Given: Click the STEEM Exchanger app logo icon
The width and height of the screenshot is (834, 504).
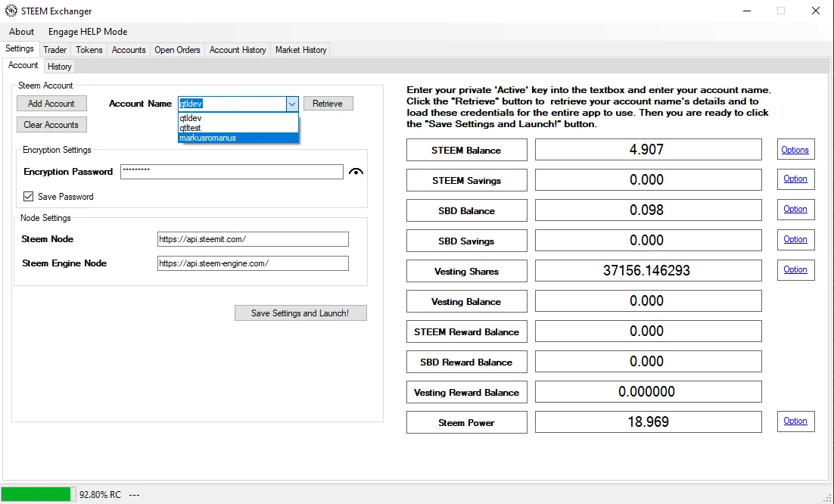Looking at the screenshot, I should (11, 11).
